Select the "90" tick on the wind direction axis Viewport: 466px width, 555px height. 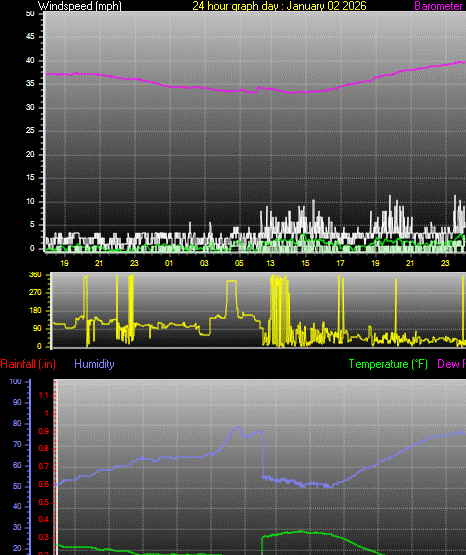coord(37,329)
